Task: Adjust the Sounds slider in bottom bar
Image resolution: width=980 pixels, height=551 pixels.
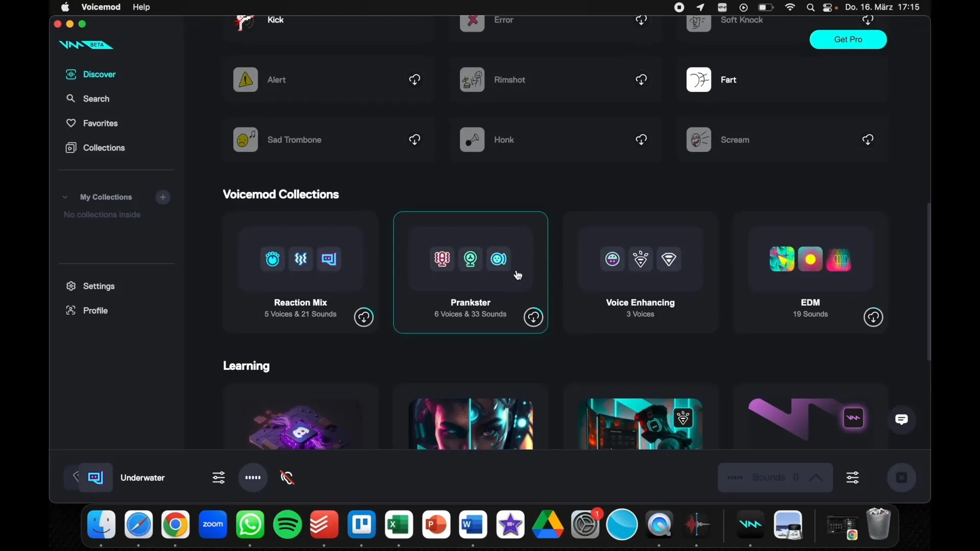Action: 851,478
